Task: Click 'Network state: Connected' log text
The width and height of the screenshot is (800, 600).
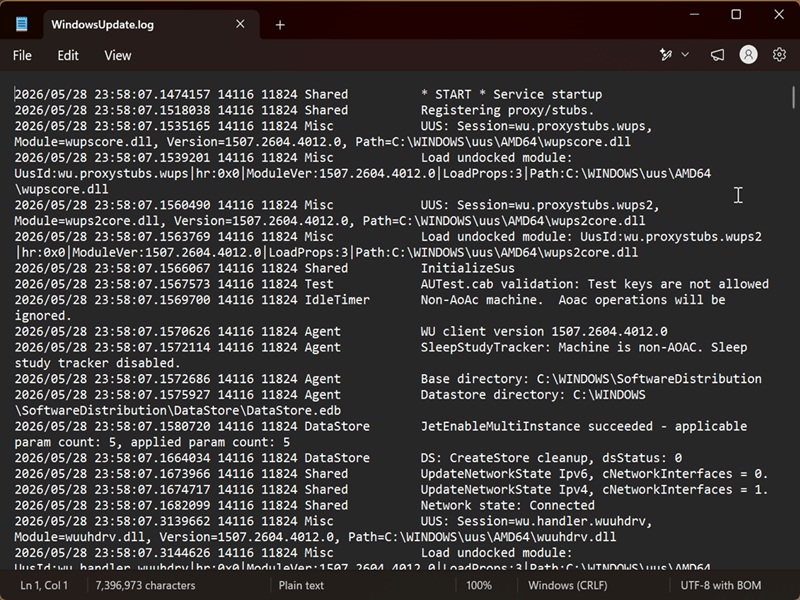Action: coord(507,506)
